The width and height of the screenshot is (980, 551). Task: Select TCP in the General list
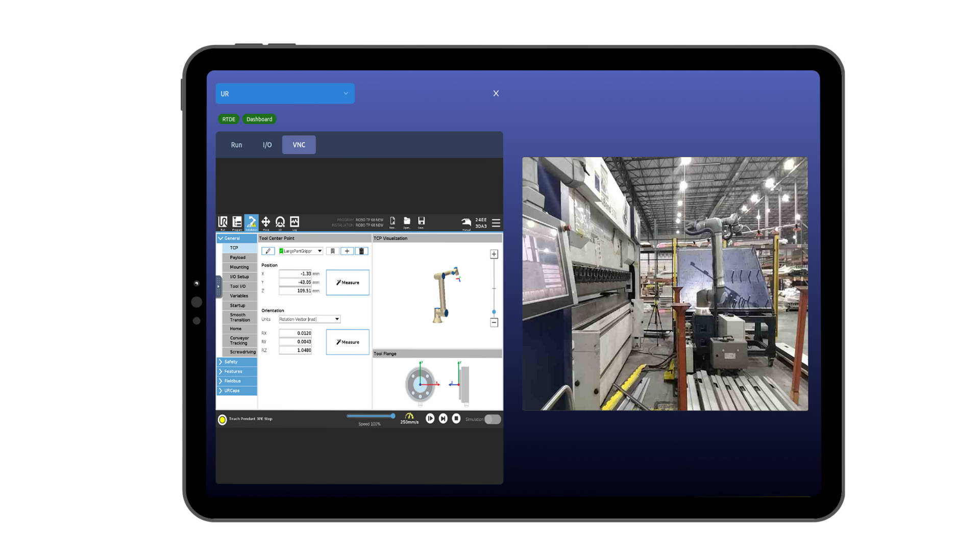click(239, 248)
